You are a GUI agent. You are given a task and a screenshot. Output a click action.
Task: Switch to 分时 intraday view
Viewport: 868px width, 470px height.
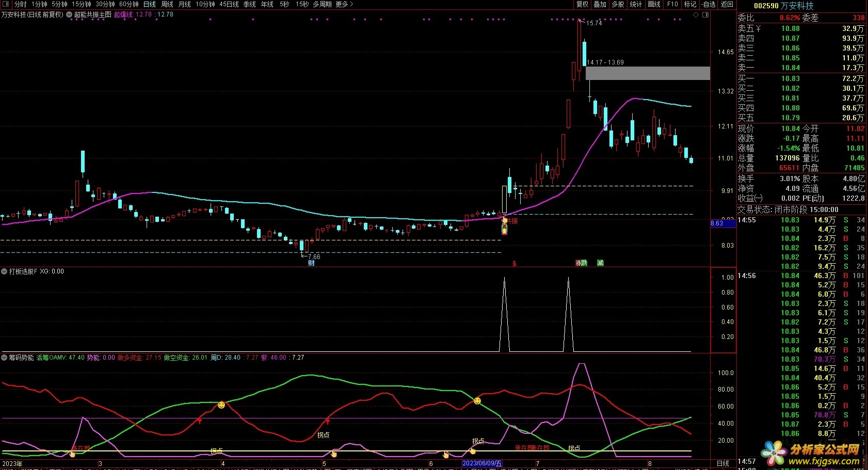pos(21,4)
